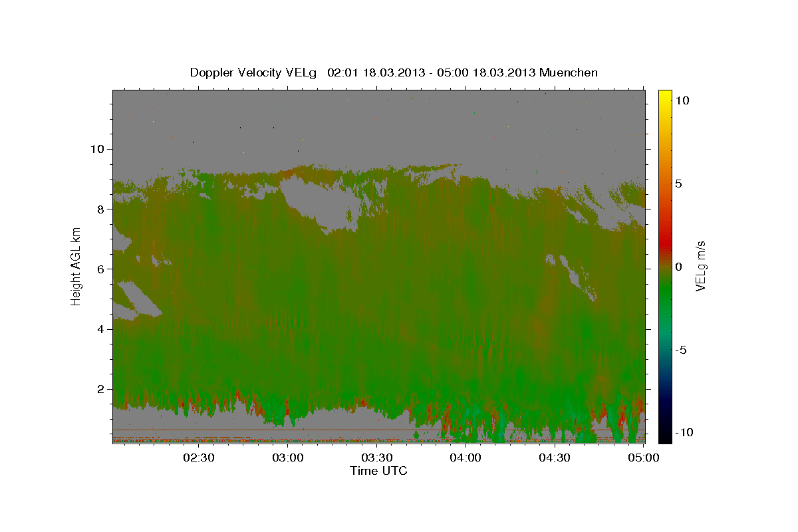The image size is (798, 532).
Task: Click the 'Time UTC' axis label
Action: 378,471
